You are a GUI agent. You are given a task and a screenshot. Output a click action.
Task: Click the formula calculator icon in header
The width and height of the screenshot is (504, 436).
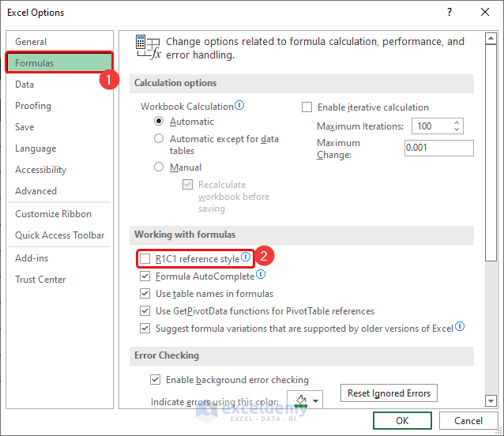pos(148,47)
